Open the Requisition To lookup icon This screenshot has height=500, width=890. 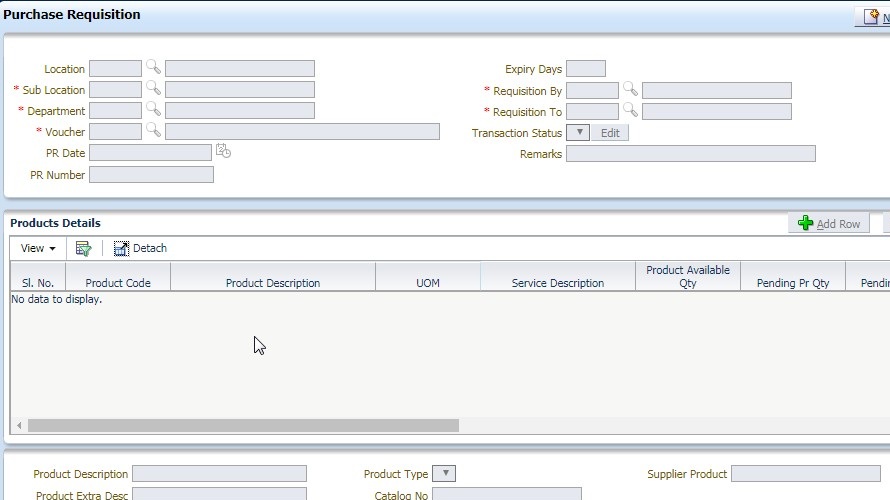pos(630,110)
